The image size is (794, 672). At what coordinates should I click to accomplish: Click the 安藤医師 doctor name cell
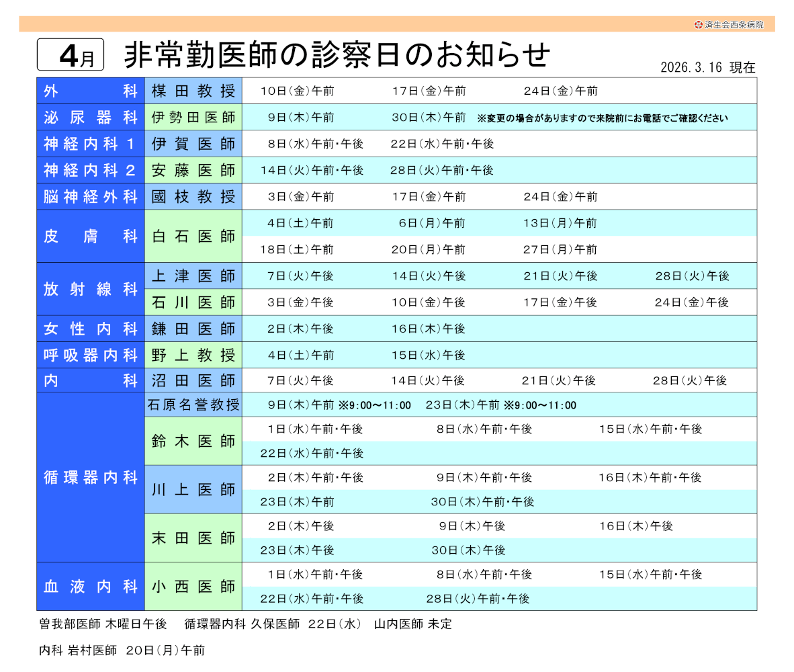pyautogui.click(x=193, y=170)
